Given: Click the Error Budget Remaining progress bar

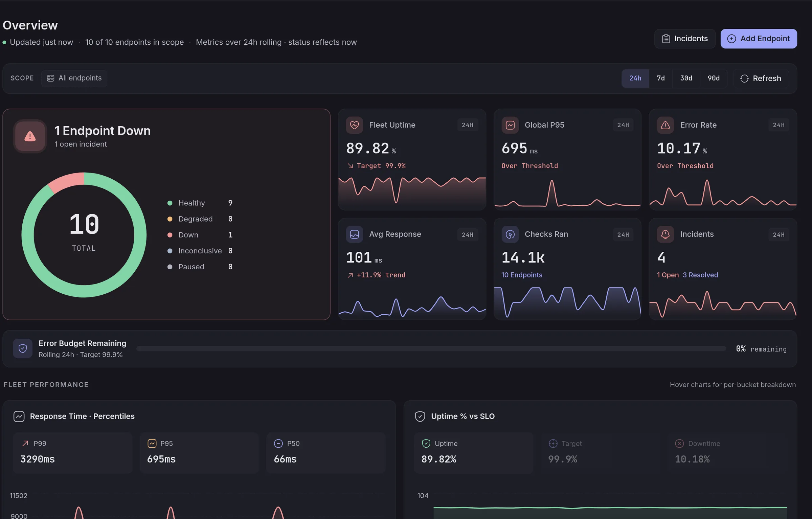Looking at the screenshot, I should click(x=431, y=348).
